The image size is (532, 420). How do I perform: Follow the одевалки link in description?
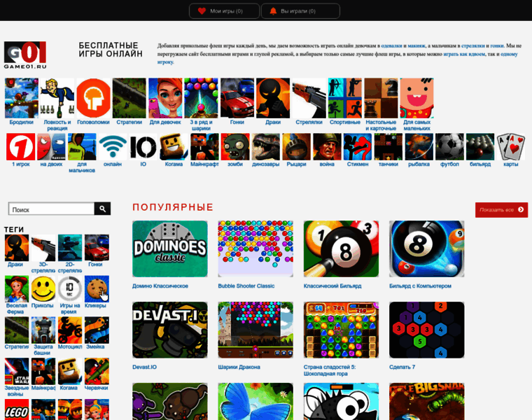pyautogui.click(x=391, y=45)
